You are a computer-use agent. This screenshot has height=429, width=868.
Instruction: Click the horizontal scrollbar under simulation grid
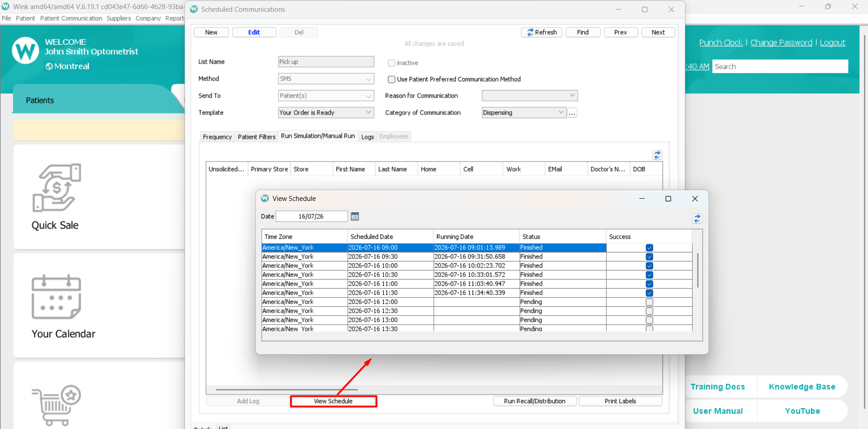pos(287,390)
